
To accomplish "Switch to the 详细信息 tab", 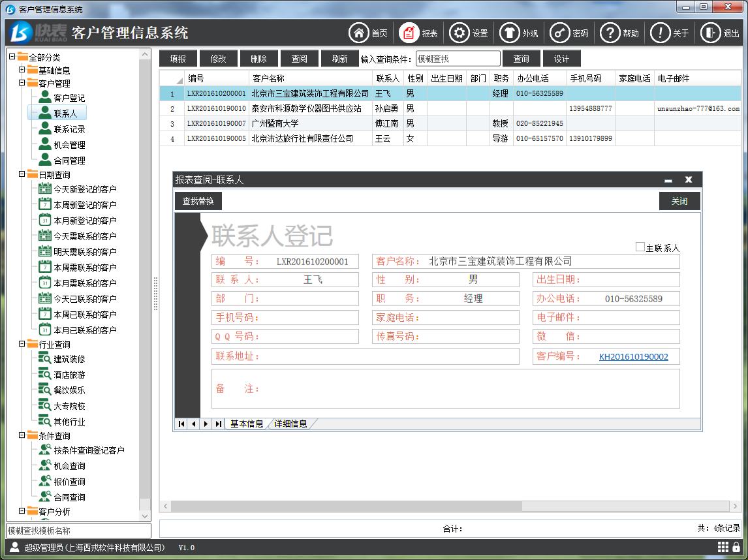I will pyautogui.click(x=290, y=424).
